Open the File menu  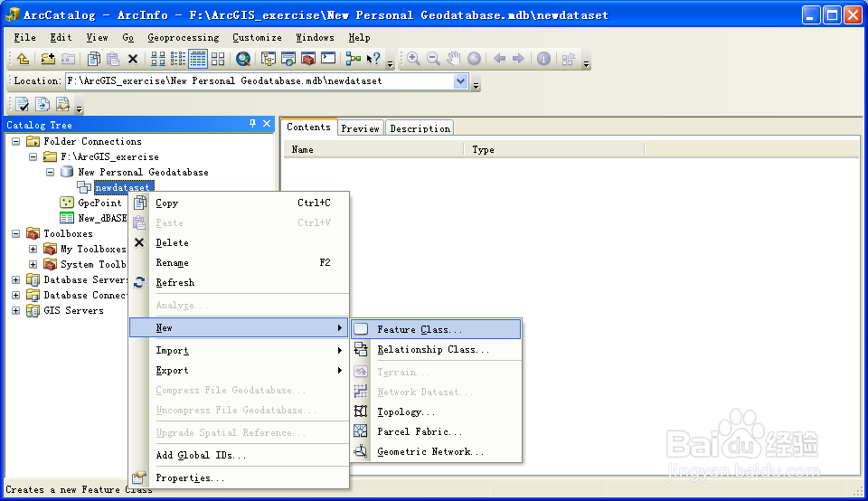25,38
